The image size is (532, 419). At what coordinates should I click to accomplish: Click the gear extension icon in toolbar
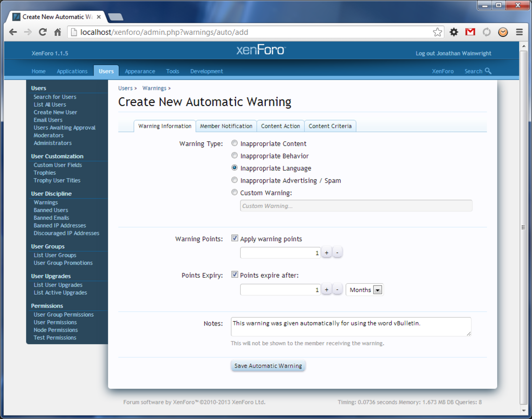point(454,32)
